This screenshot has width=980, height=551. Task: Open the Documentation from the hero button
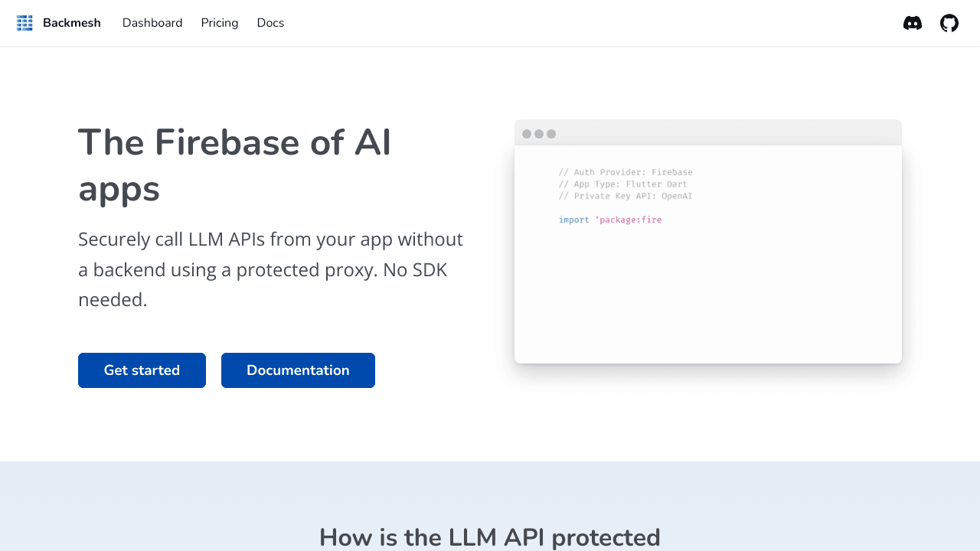click(x=298, y=370)
